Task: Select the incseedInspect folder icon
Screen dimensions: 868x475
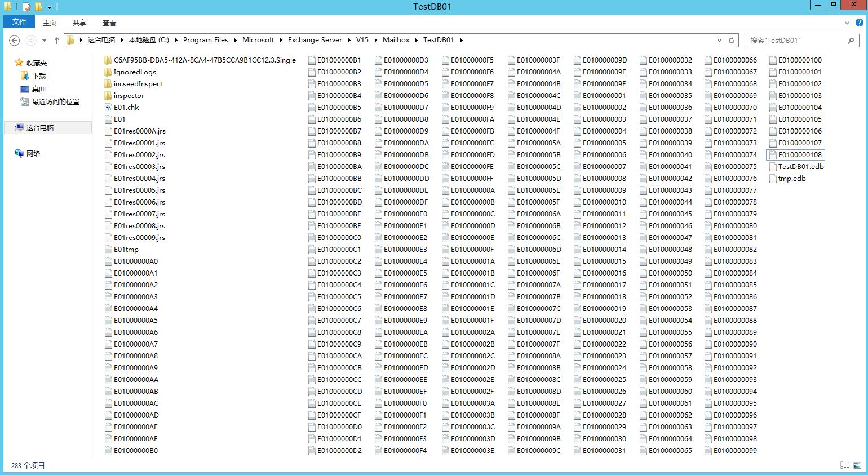Action: click(x=108, y=84)
